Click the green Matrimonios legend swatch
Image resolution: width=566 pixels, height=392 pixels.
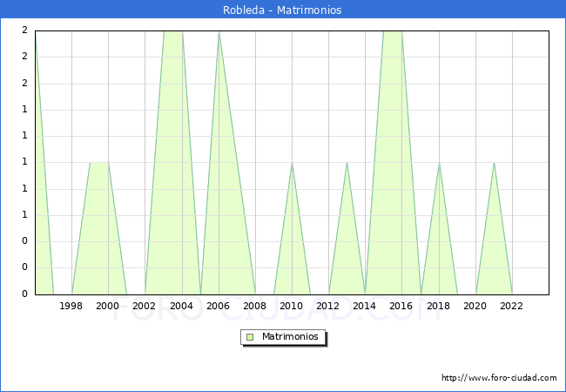250,337
